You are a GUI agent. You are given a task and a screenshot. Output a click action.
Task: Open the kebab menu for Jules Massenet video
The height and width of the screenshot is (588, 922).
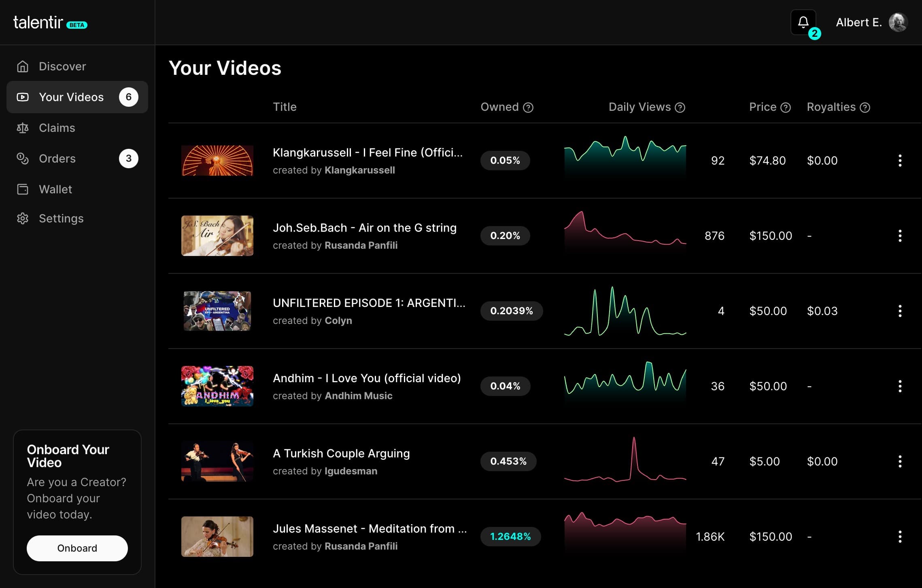pyautogui.click(x=900, y=537)
